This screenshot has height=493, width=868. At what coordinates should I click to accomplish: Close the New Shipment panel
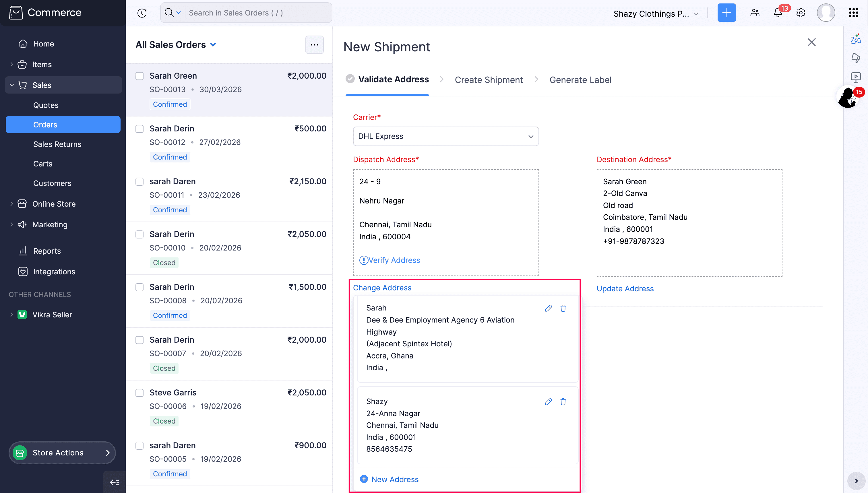pyautogui.click(x=811, y=42)
